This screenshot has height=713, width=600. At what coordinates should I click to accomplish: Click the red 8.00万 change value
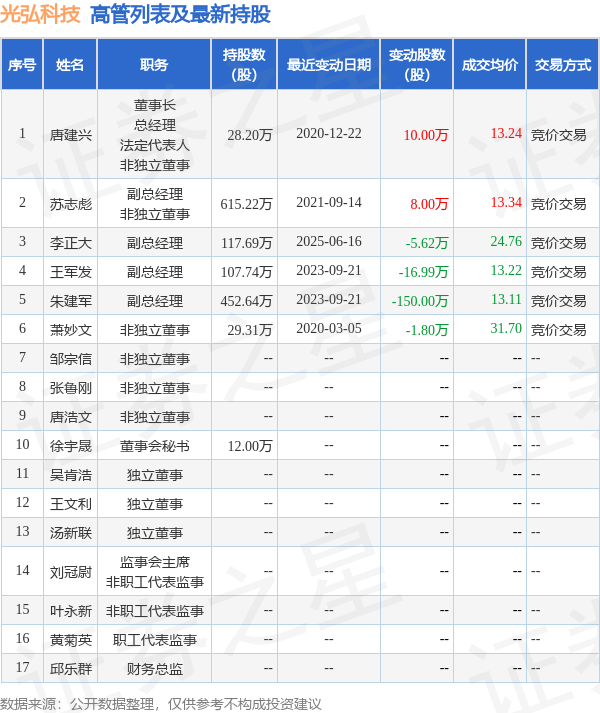(429, 204)
